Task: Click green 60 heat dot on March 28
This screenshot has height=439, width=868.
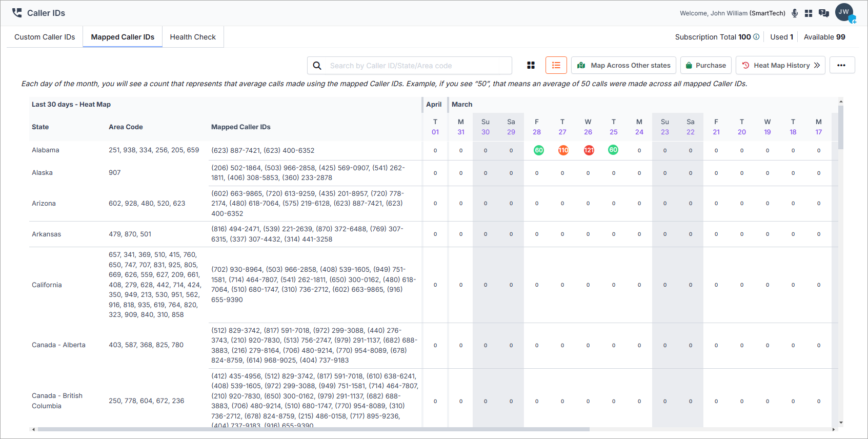Action: (x=538, y=150)
